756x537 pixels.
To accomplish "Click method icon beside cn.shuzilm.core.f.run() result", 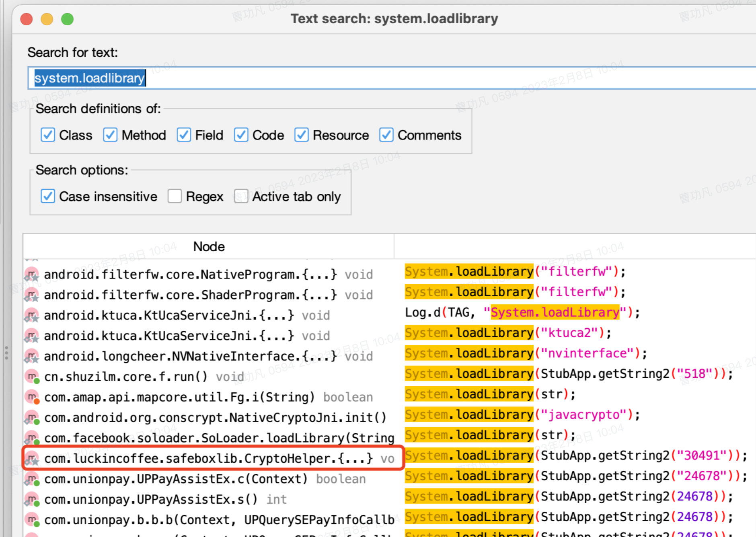I will click(32, 377).
